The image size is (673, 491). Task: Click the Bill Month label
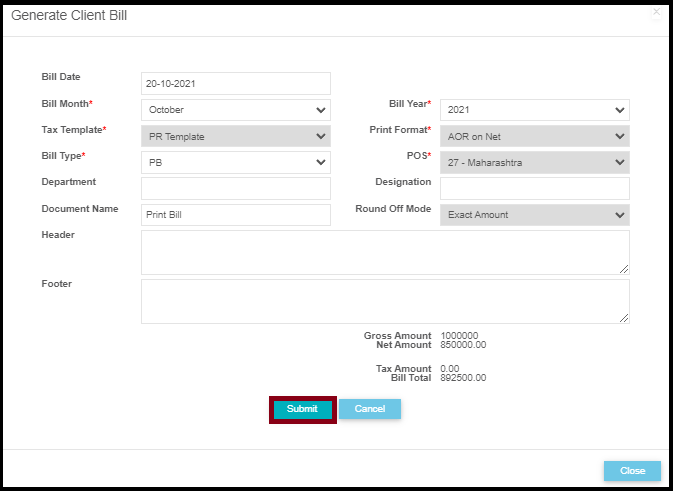[67, 104]
